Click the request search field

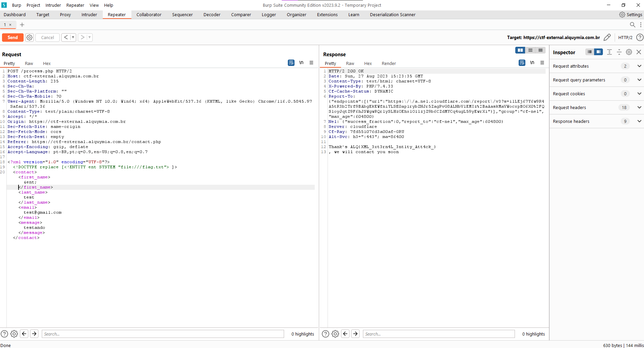(x=163, y=334)
